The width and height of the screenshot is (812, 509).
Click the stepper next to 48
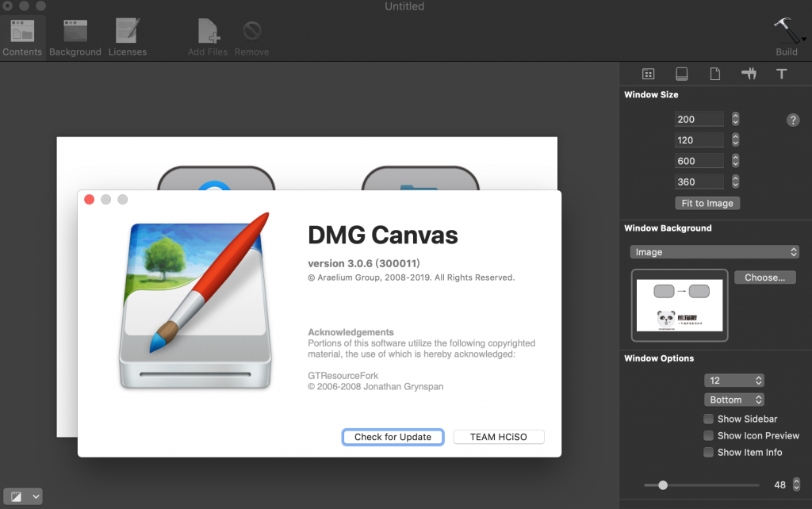pyautogui.click(x=796, y=484)
